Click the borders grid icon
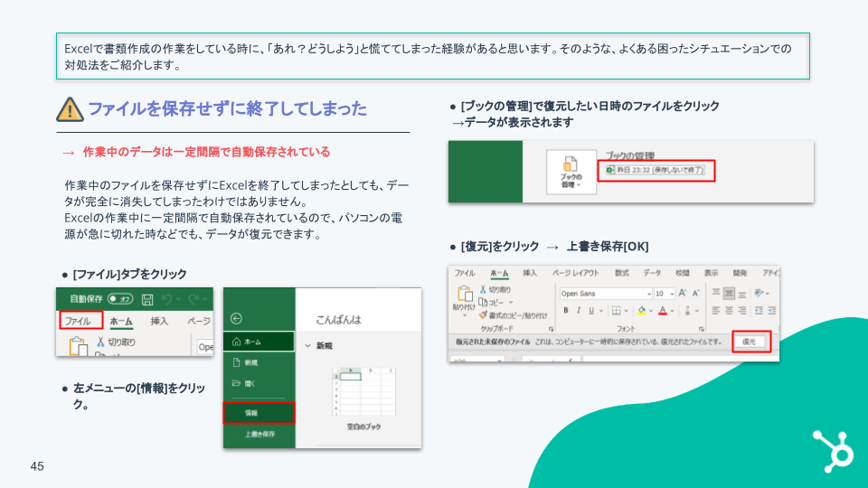 click(x=616, y=310)
